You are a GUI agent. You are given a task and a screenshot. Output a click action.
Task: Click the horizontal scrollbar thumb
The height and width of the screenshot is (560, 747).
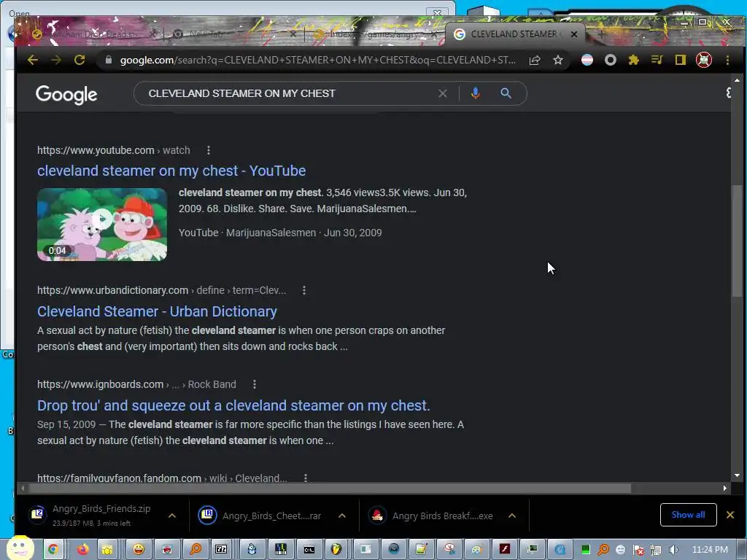pos(330,488)
